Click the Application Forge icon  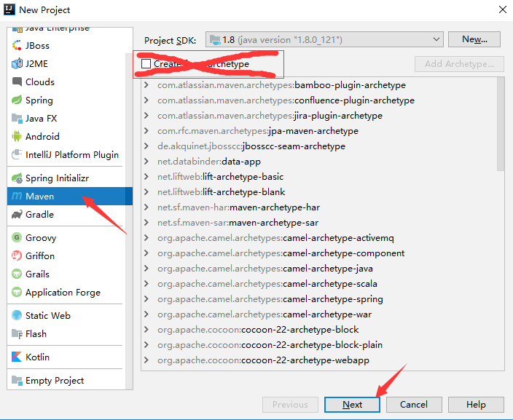pos(17,292)
